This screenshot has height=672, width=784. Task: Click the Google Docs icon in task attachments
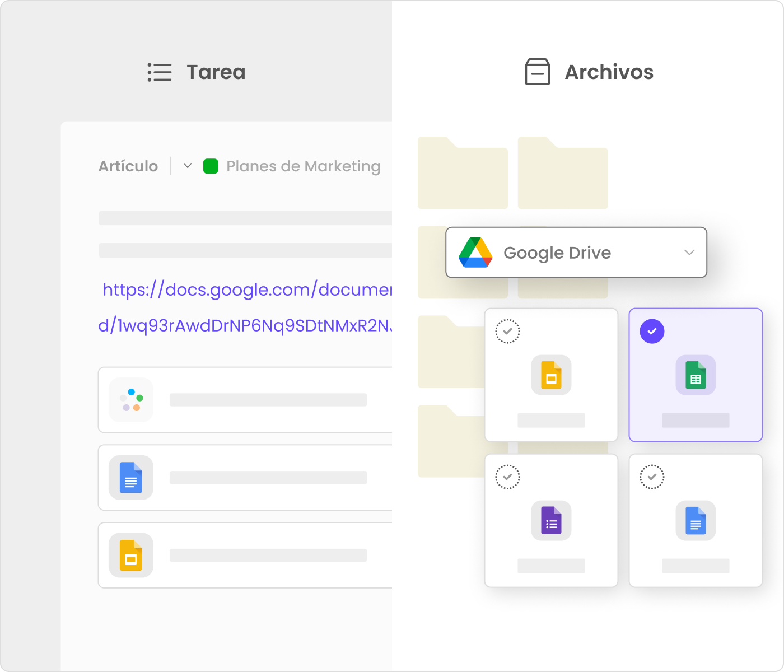[130, 477]
